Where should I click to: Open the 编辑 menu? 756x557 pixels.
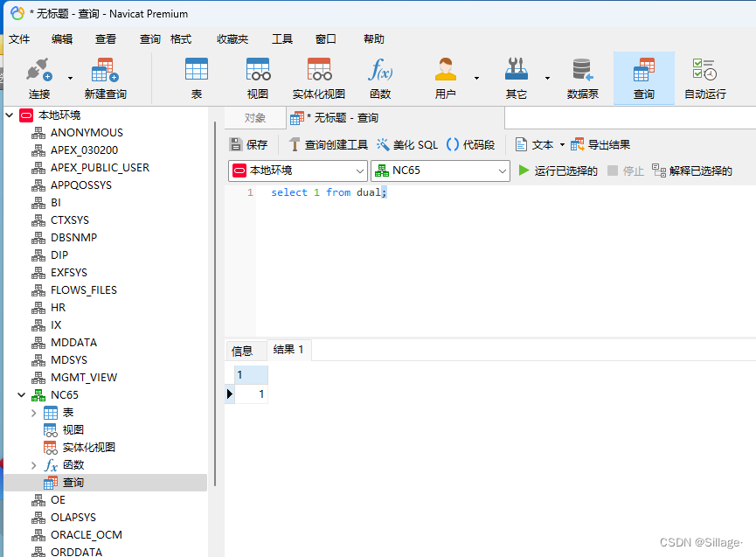[62, 39]
